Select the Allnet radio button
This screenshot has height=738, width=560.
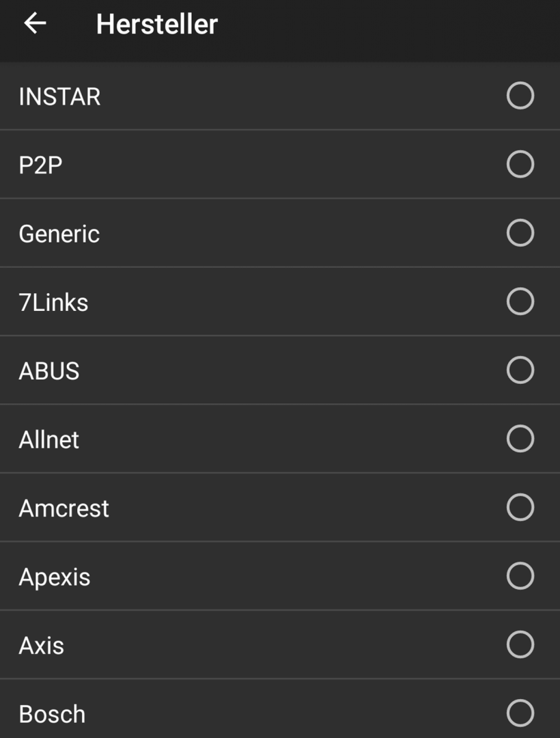(x=520, y=439)
